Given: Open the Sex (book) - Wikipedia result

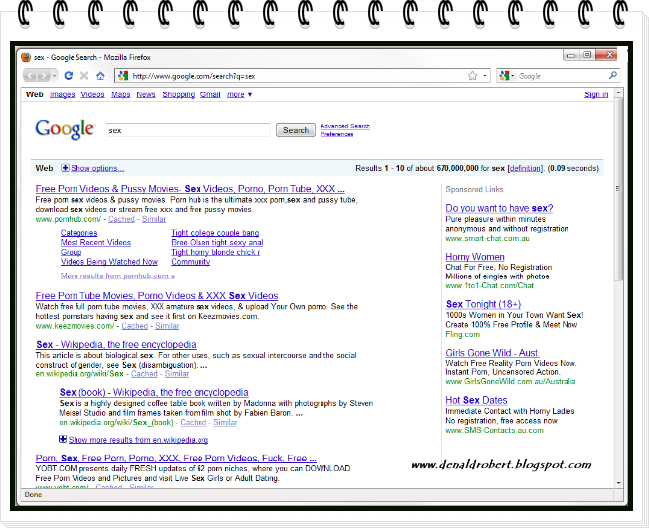Looking at the screenshot, I should point(154,392).
